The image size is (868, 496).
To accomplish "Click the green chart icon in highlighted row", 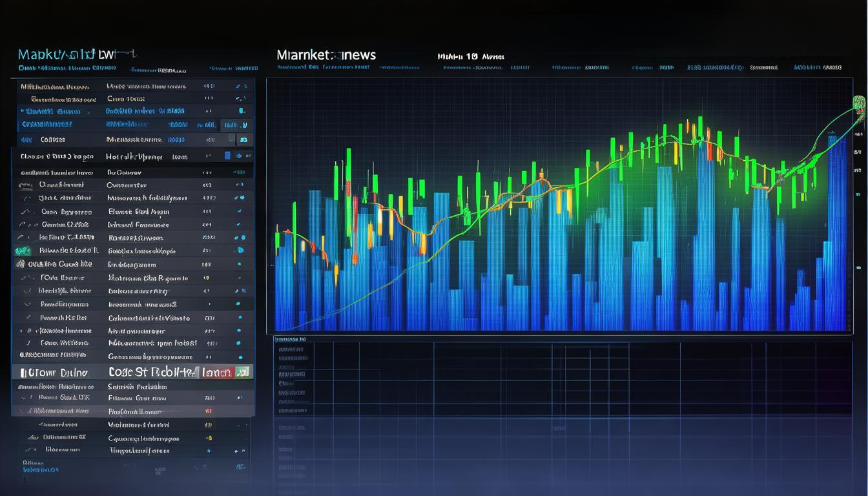I will click(243, 371).
